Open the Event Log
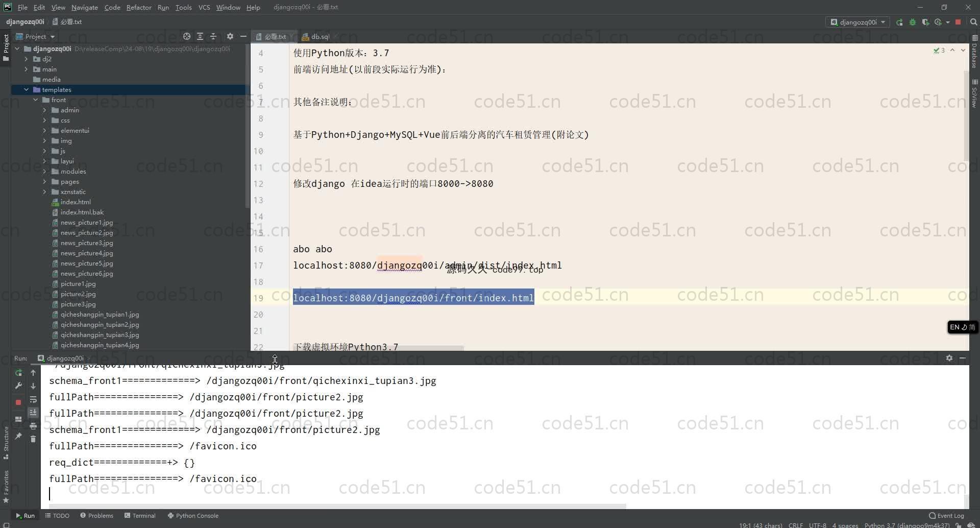The height and width of the screenshot is (528, 980). point(947,515)
